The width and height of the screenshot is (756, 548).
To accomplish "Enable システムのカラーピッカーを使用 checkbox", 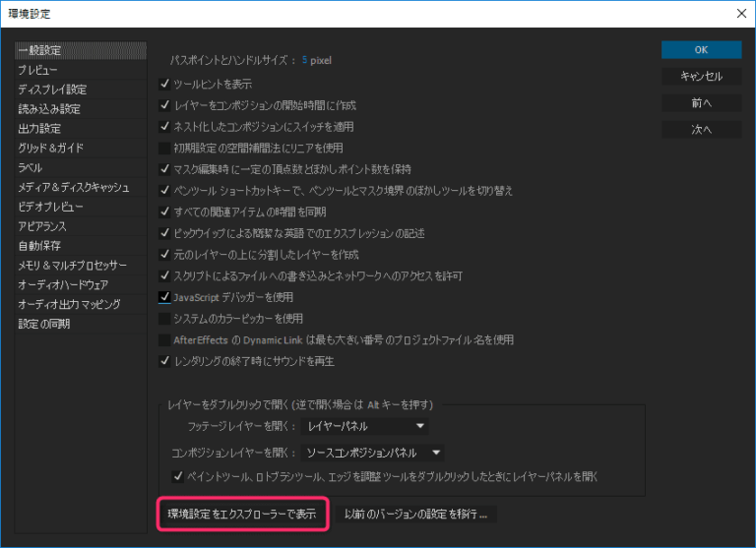I will click(x=164, y=319).
